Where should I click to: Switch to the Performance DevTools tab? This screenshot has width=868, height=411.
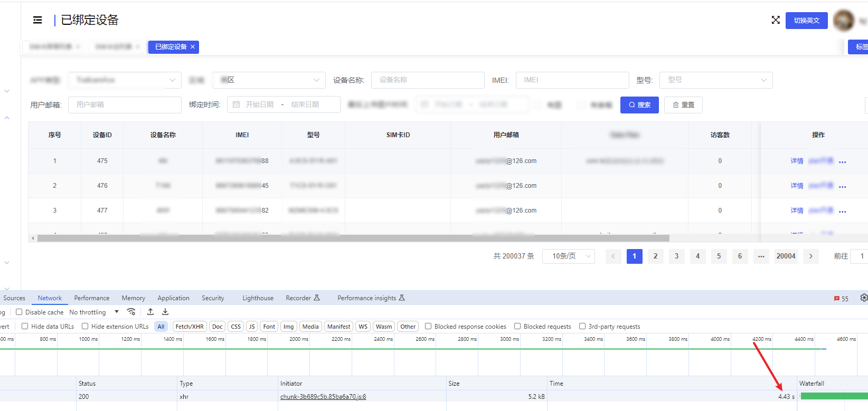coord(92,298)
